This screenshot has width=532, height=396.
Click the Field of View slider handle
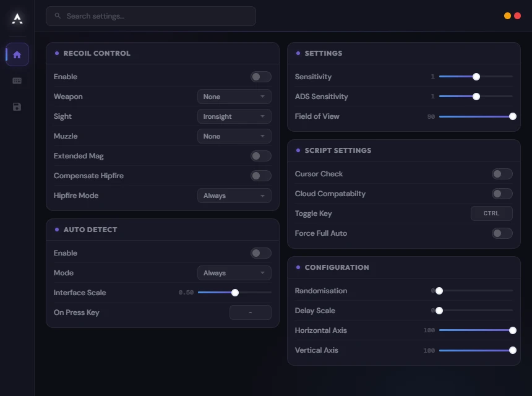512,116
